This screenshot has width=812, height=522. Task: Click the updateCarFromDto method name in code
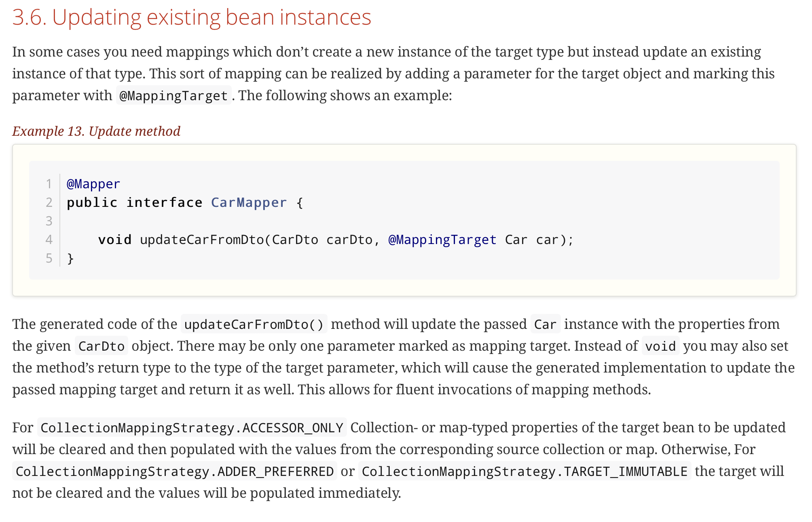[x=201, y=240]
